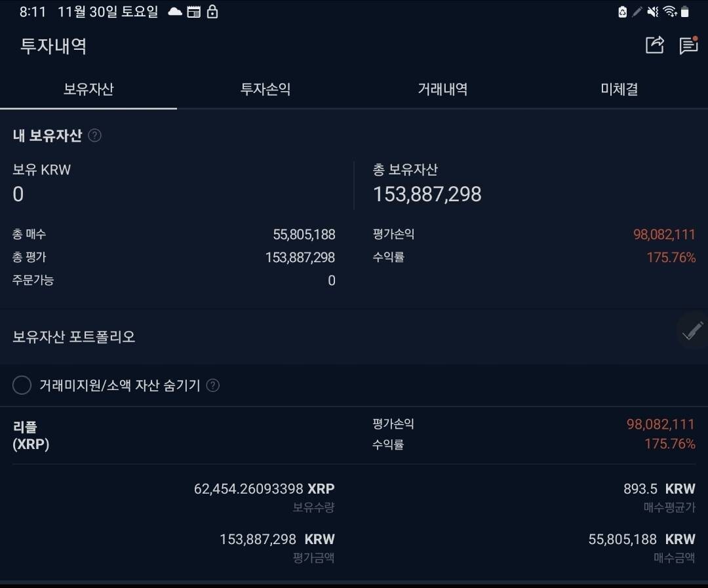Open the help tooltip beside 내 보유자산
708x588 pixels.
tap(94, 136)
